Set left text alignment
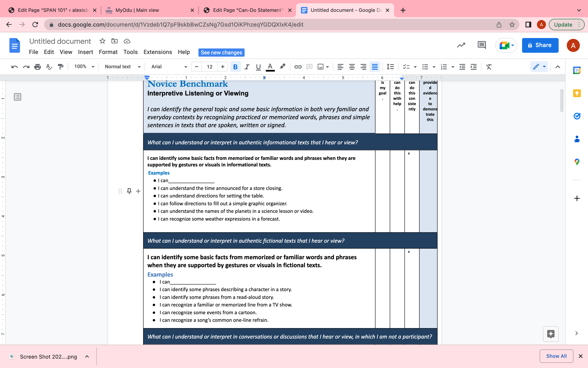This screenshot has width=588, height=368. [x=340, y=67]
